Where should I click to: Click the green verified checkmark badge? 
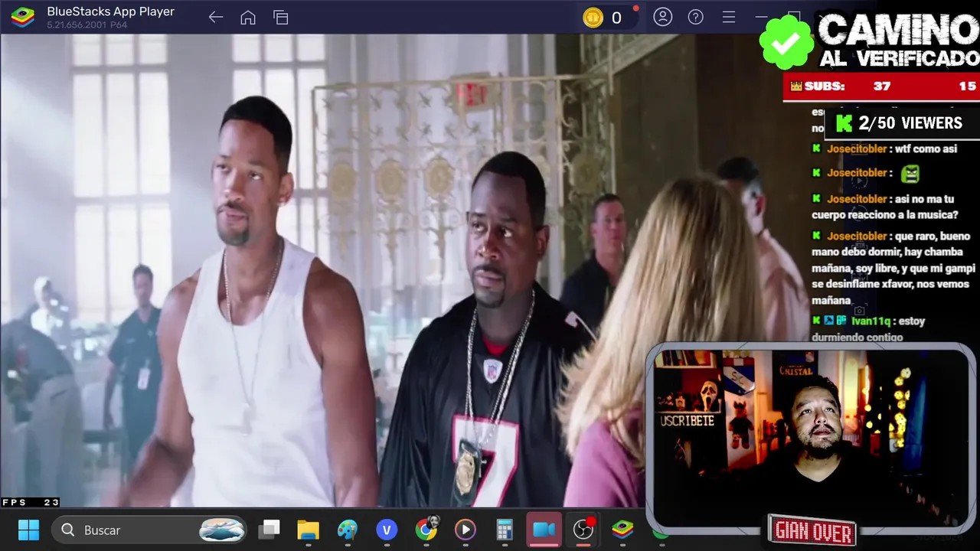[x=786, y=42]
